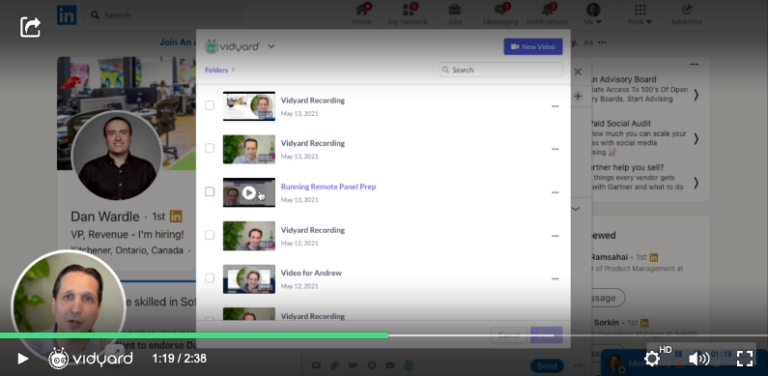Click the Vidyard logo in the player bar
The width and height of the screenshot is (768, 376).
91,359
